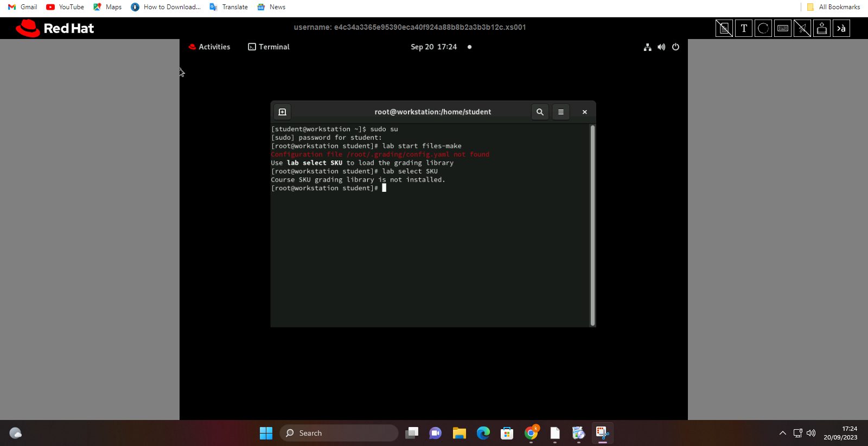Toggle the crossed-out mouse cursor icon
This screenshot has height=446, width=868.
tap(802, 28)
